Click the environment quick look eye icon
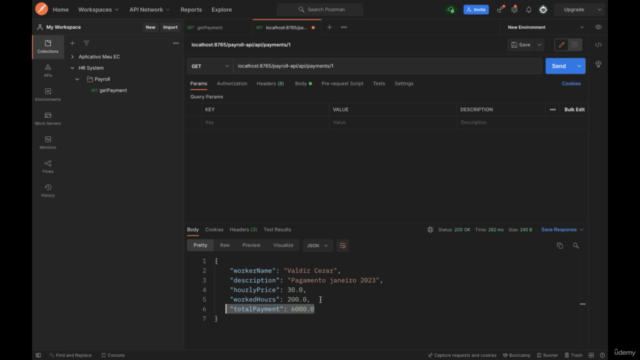The height and width of the screenshot is (360, 640). (x=598, y=27)
